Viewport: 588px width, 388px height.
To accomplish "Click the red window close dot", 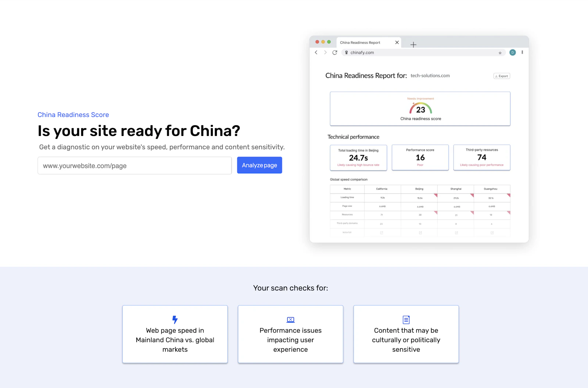I will [317, 42].
